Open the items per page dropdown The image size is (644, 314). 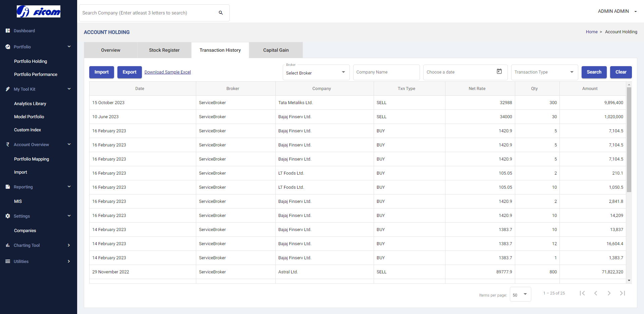[x=521, y=295]
